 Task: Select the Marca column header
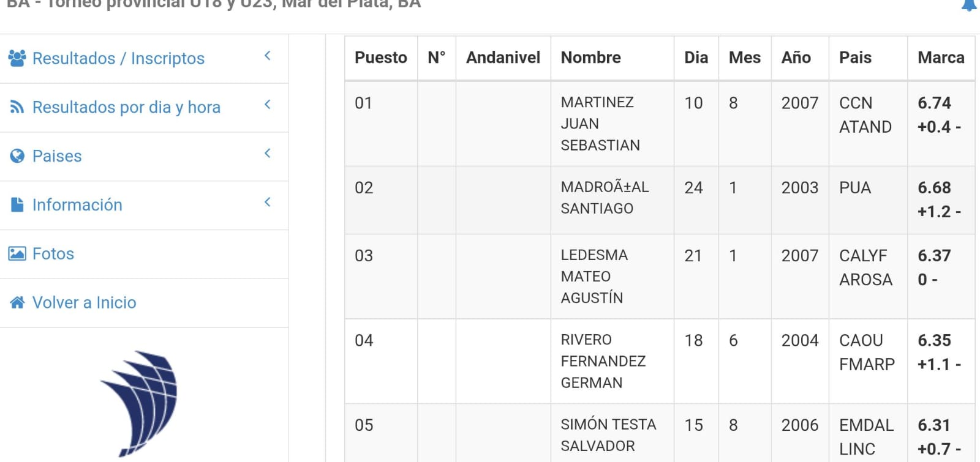pyautogui.click(x=941, y=58)
